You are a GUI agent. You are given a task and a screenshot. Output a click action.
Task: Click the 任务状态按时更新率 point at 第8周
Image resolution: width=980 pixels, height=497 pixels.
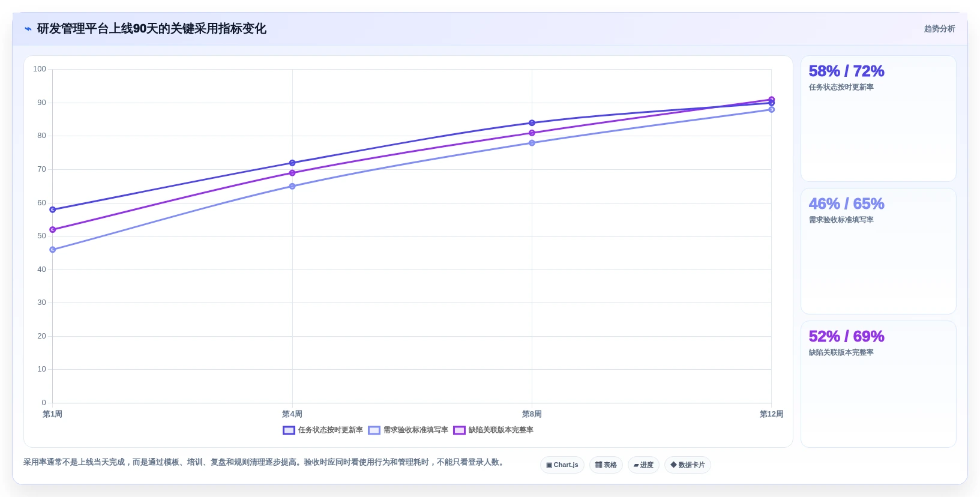532,123
